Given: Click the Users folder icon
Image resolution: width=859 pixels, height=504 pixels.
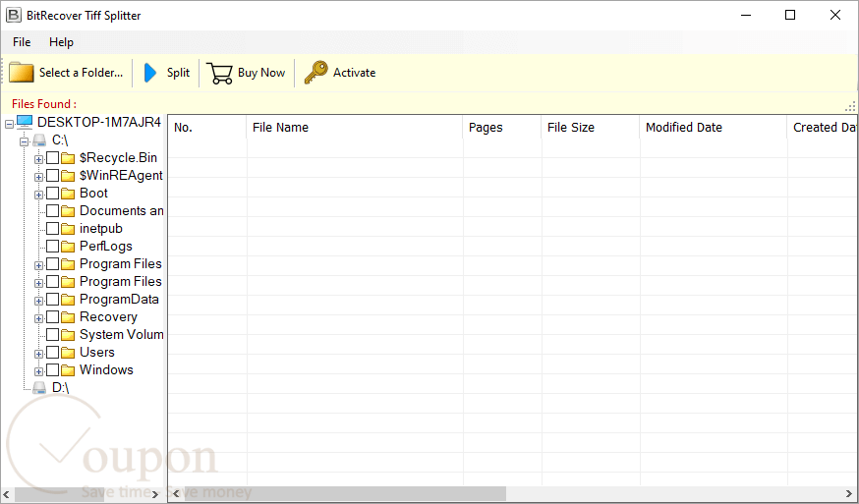Looking at the screenshot, I should point(68,353).
